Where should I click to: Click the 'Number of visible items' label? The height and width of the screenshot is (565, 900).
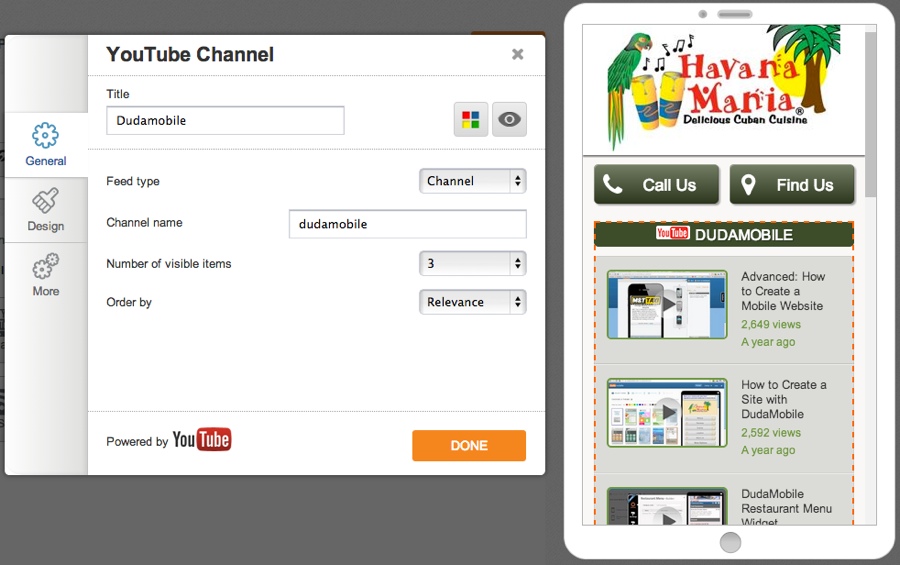tap(169, 264)
